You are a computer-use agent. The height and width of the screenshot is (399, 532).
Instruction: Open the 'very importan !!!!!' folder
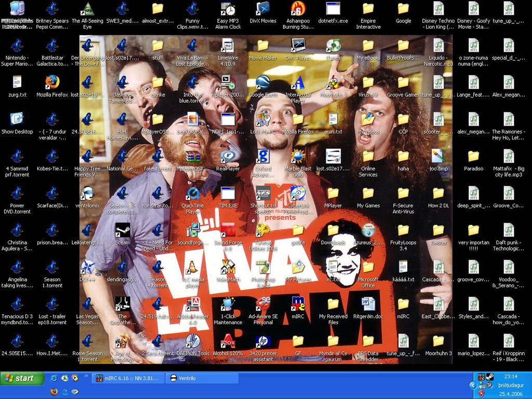tap(473, 237)
